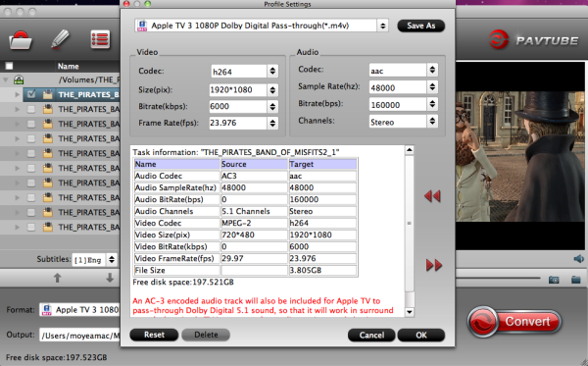588x366 pixels.
Task: Click the snapshot camera icon
Action: (554, 280)
